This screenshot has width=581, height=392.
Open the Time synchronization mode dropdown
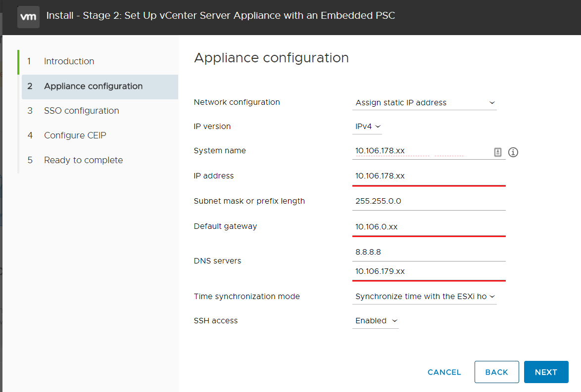[424, 297]
